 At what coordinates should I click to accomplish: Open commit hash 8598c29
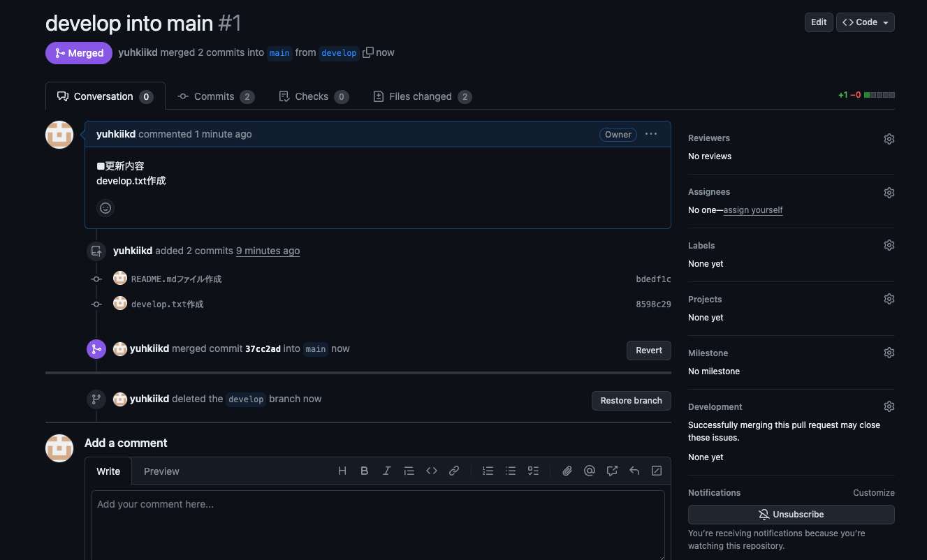point(653,304)
